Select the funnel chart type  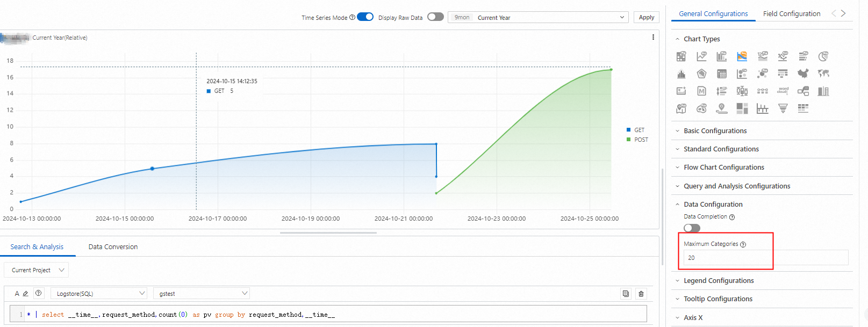pyautogui.click(x=783, y=108)
